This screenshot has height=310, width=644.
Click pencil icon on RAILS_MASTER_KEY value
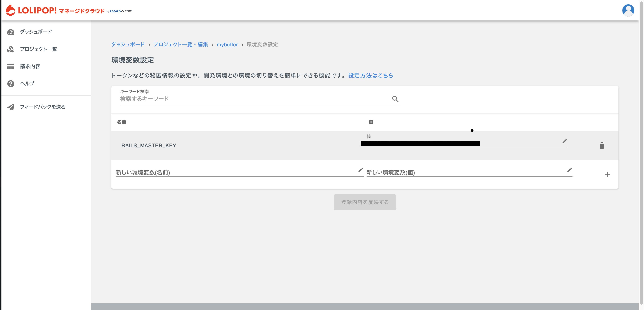click(x=565, y=141)
